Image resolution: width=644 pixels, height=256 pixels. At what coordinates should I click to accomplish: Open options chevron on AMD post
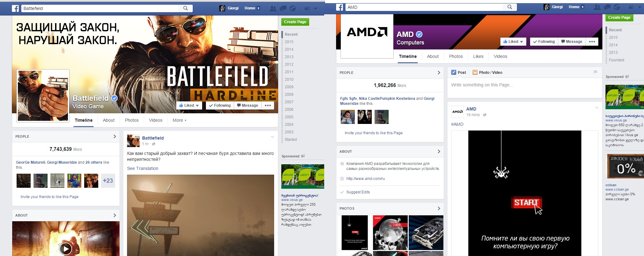(x=597, y=108)
